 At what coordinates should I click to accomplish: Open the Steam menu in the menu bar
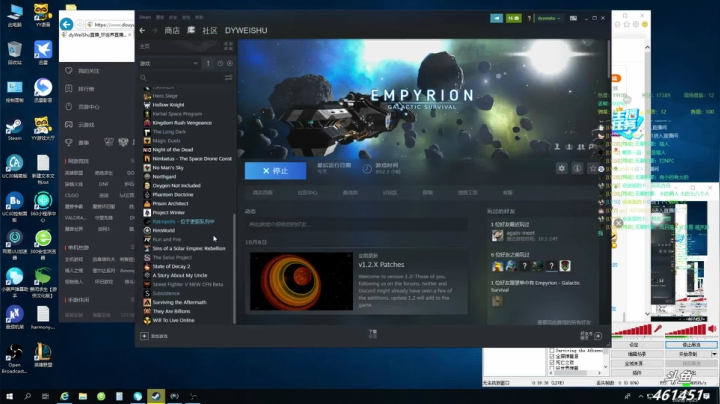coord(145,17)
